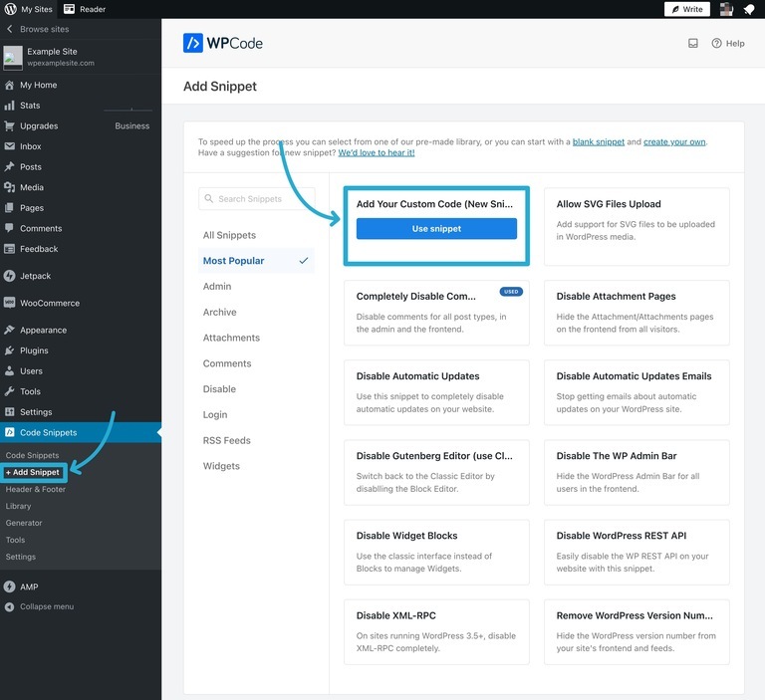Open the Reader icon in top bar

point(70,9)
